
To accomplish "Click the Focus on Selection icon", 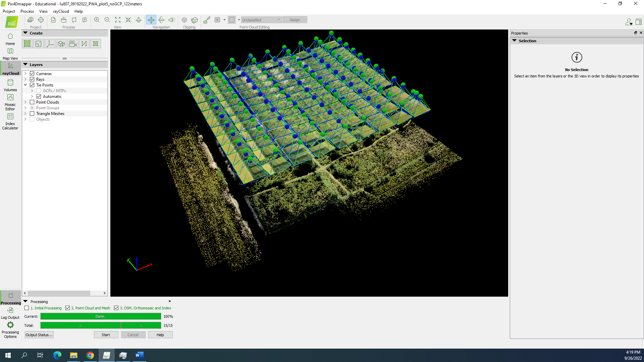I will click(128, 20).
